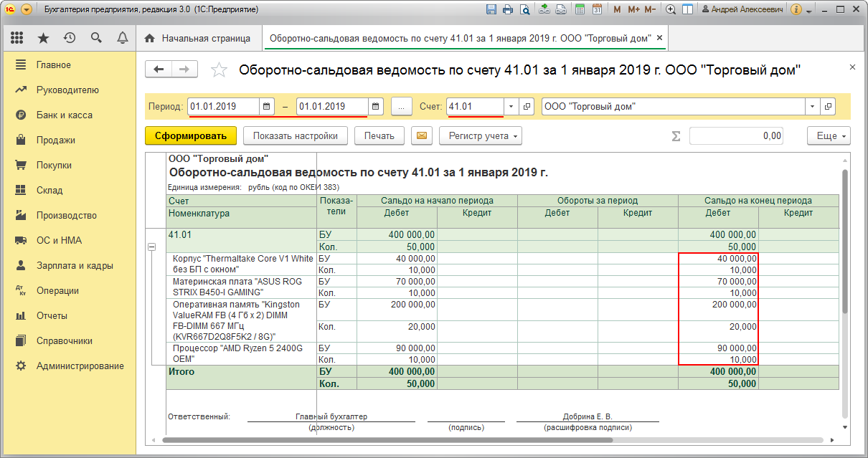
Task: Open the notifications bell icon
Action: (x=123, y=38)
